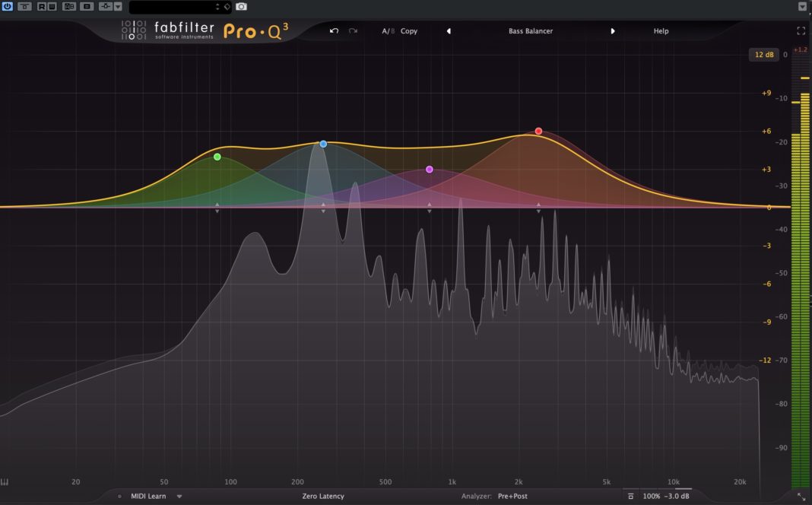The height and width of the screenshot is (505, 812).
Task: Open full screen mode via the expand icon
Action: (801, 31)
